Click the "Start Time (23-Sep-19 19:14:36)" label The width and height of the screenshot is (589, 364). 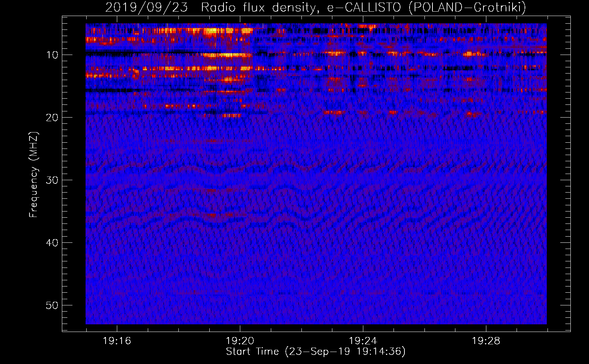pyautogui.click(x=316, y=352)
